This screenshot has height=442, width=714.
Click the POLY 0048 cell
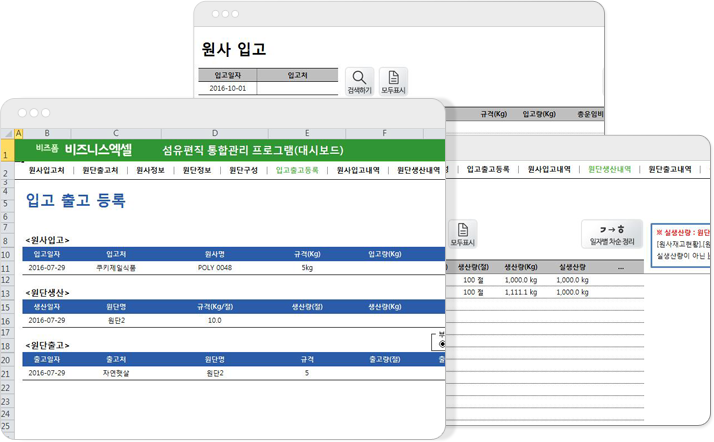[x=215, y=268]
